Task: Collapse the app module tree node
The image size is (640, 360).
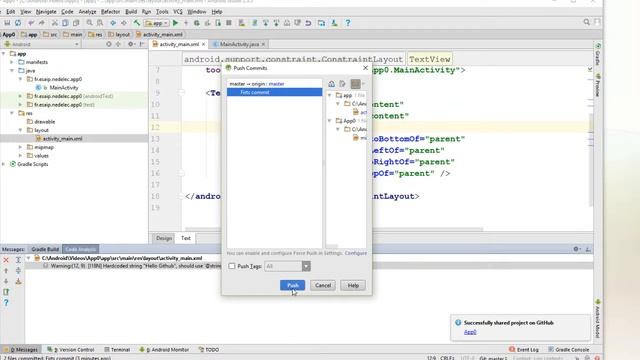Action: 4,53
